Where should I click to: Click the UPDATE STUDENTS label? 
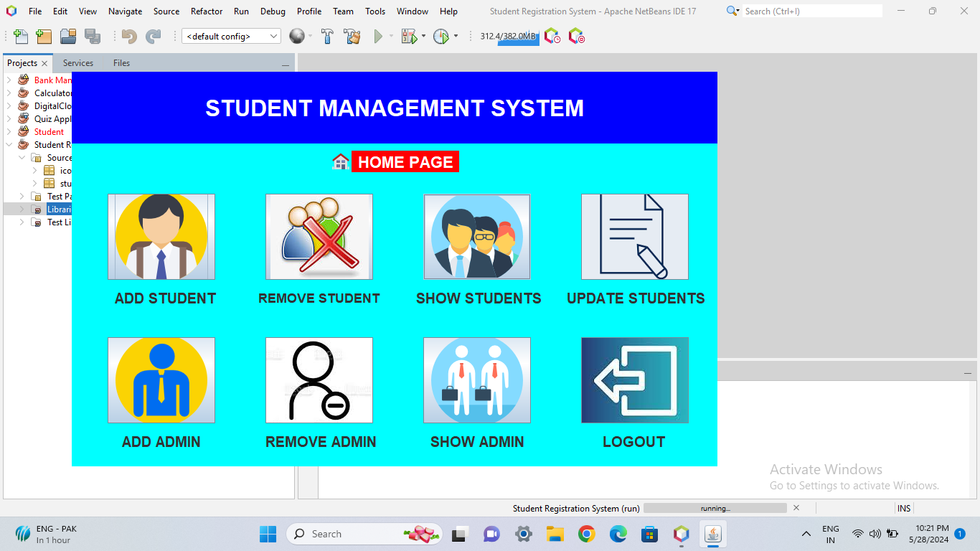(636, 298)
